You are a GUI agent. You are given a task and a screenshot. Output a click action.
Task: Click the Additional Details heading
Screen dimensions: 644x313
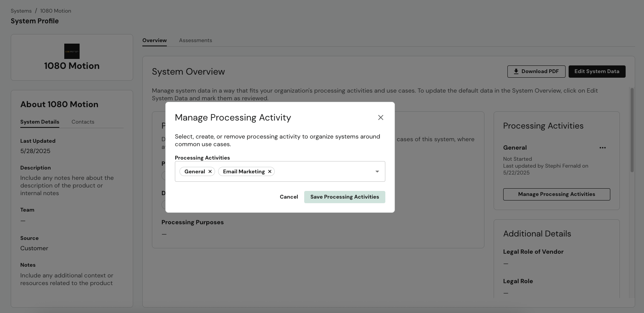pos(537,234)
